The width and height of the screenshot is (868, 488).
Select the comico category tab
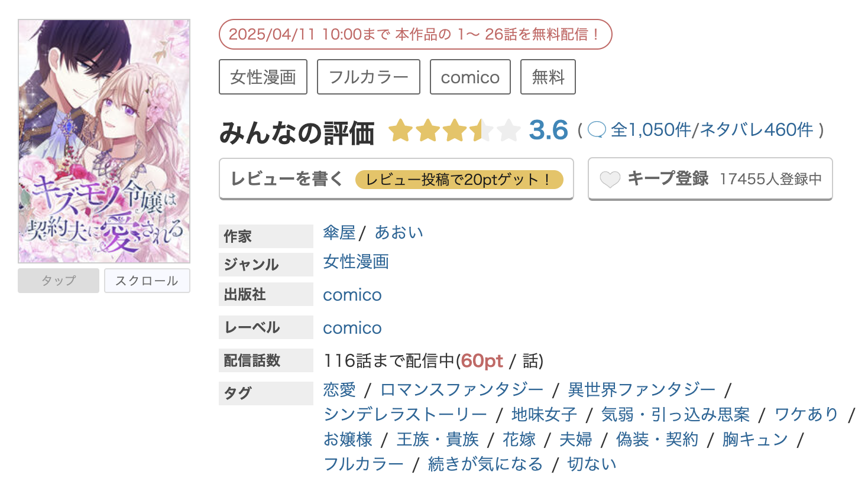[x=469, y=77]
